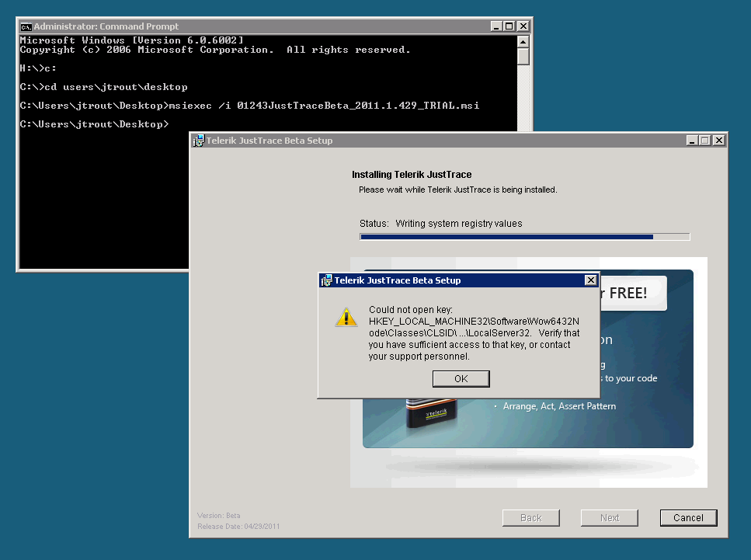Screen dimensions: 751x560
Task: Click the 'Installing Telerik JustTrace' heading
Action: coord(412,175)
